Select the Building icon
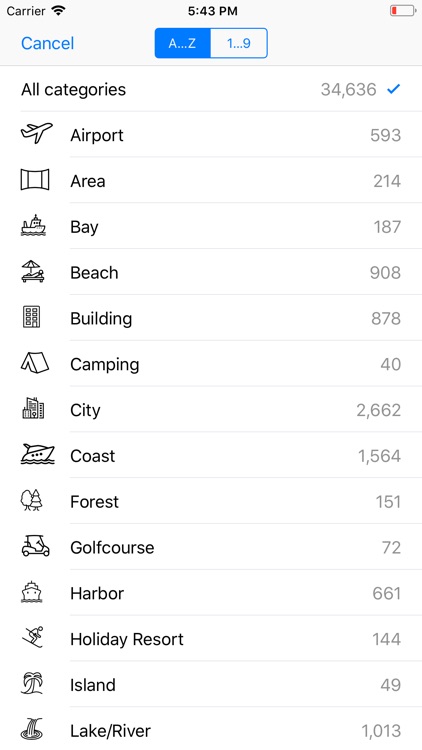 [x=32, y=318]
